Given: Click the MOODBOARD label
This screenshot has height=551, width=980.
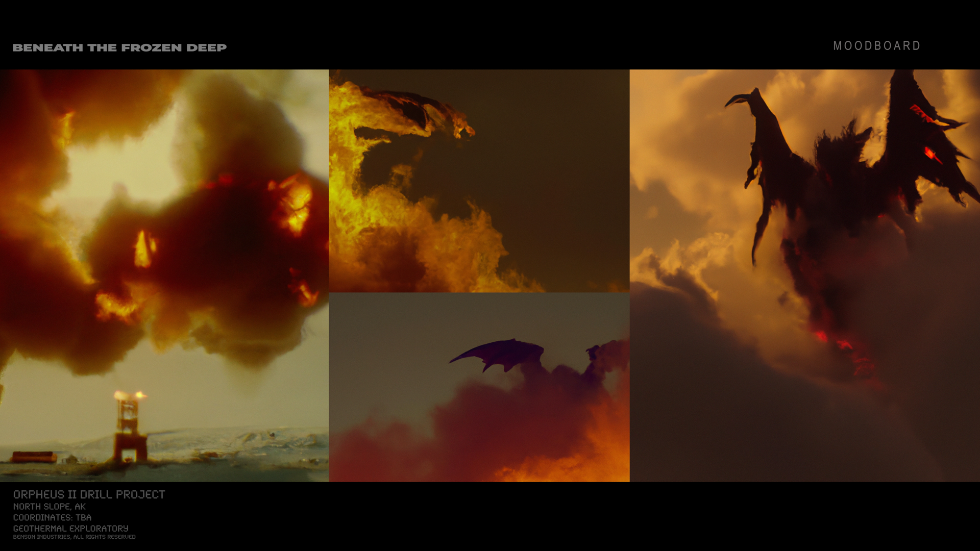Looking at the screenshot, I should [876, 46].
